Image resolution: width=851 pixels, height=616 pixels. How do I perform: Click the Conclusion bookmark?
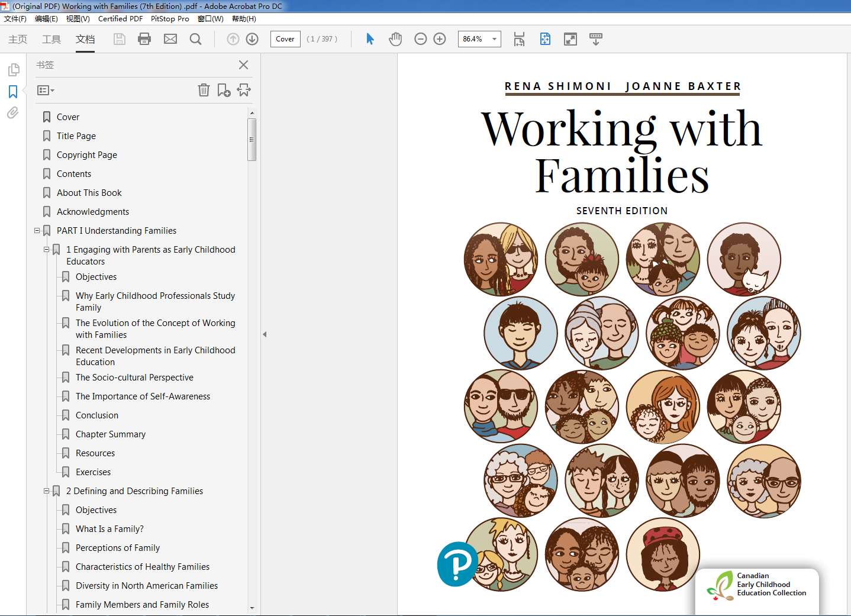pyautogui.click(x=97, y=415)
